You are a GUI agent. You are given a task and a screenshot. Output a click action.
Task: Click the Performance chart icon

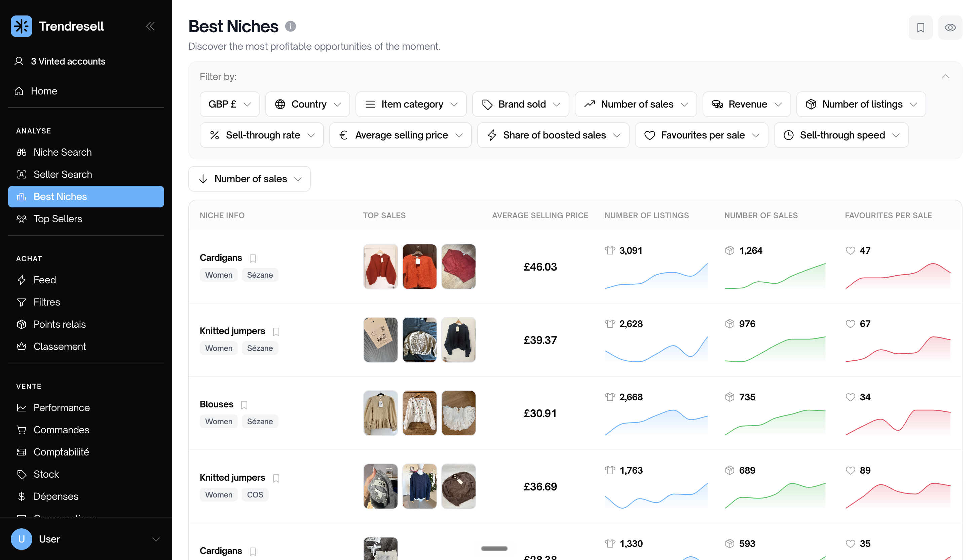click(x=22, y=408)
